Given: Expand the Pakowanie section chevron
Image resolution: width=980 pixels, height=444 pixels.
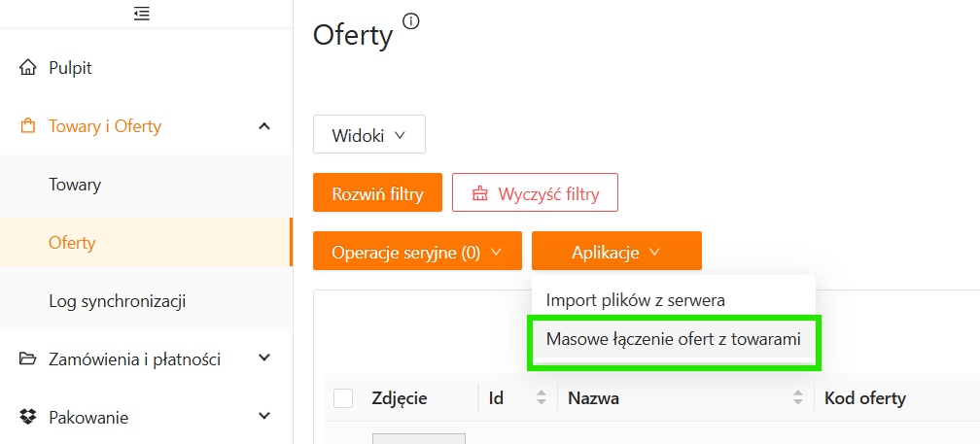Looking at the screenshot, I should point(263,417).
